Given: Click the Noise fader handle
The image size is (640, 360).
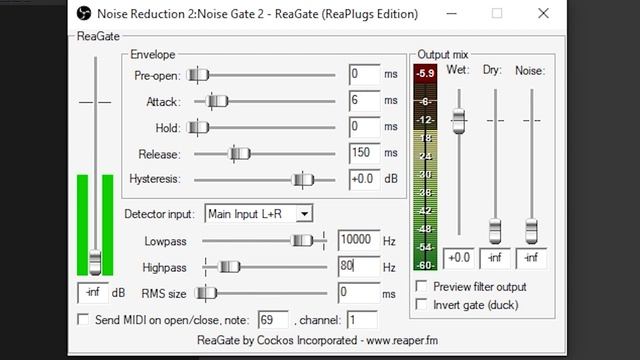Looking at the screenshot, I should tap(531, 231).
